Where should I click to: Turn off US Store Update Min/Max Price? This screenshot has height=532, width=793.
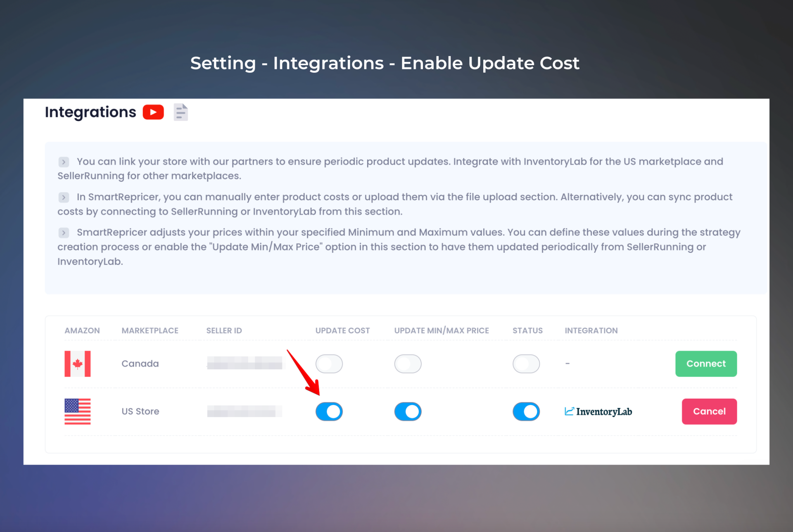point(408,411)
